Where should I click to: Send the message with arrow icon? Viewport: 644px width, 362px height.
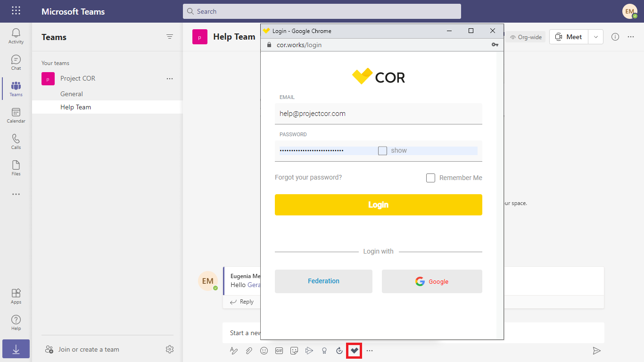(597, 351)
